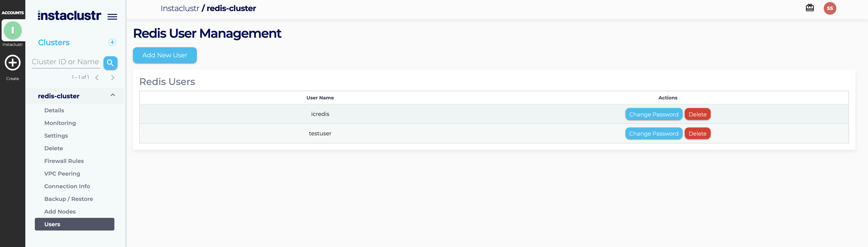Click the Create account plus icon
This screenshot has height=247, width=868.
point(12,63)
